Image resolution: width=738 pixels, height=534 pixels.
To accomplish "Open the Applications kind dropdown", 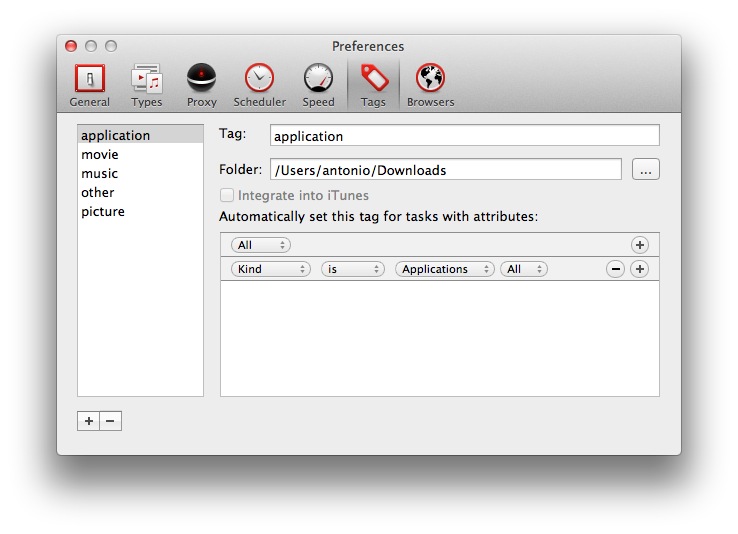I will coord(445,269).
